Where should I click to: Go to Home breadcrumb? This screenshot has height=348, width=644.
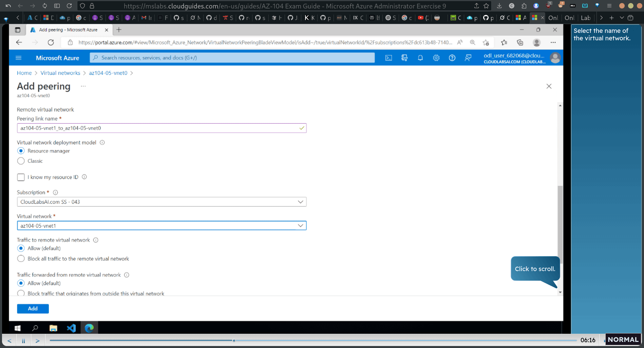click(x=24, y=73)
